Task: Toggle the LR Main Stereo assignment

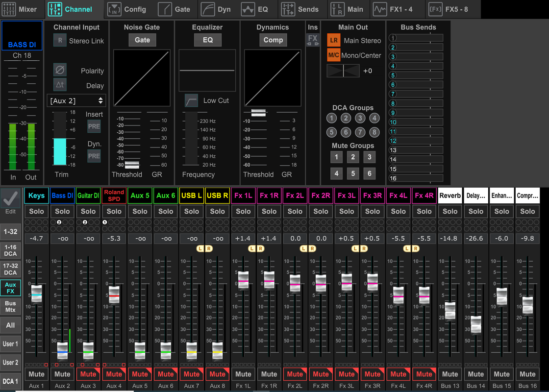Action: (334, 40)
